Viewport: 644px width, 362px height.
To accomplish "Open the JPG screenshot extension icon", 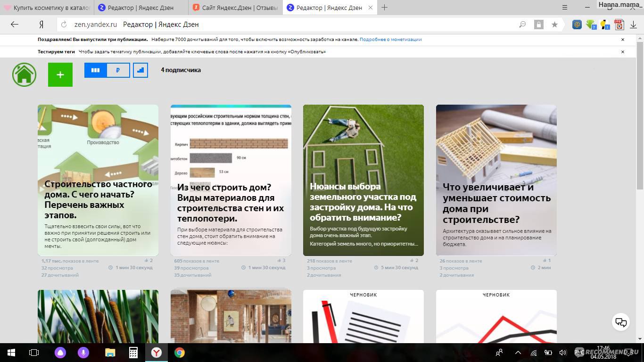I will 619,25.
